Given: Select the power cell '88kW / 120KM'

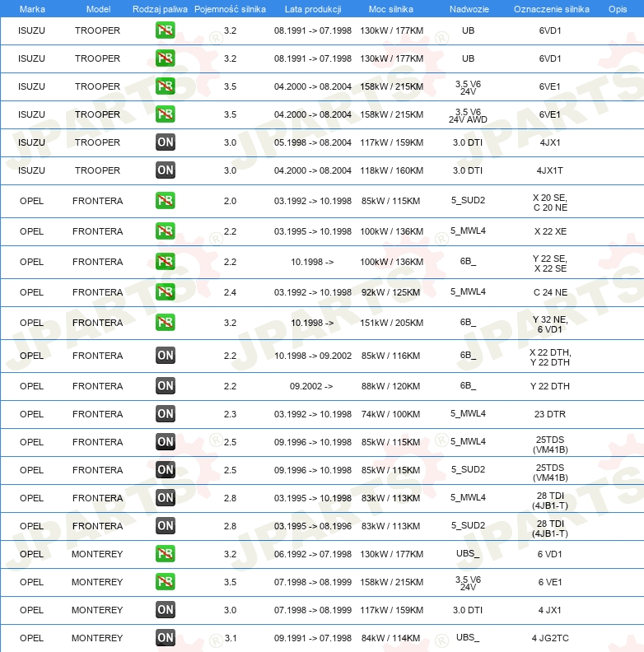Looking at the screenshot, I should (x=390, y=386).
